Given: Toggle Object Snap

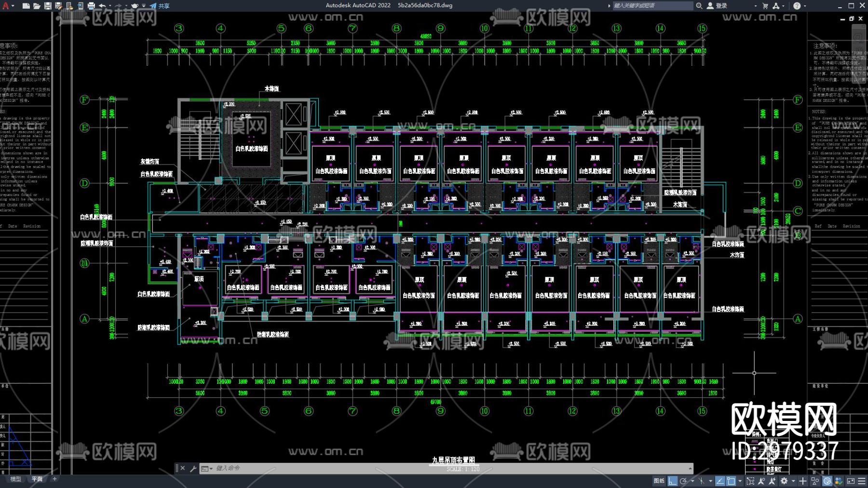Looking at the screenshot, I should (731, 481).
